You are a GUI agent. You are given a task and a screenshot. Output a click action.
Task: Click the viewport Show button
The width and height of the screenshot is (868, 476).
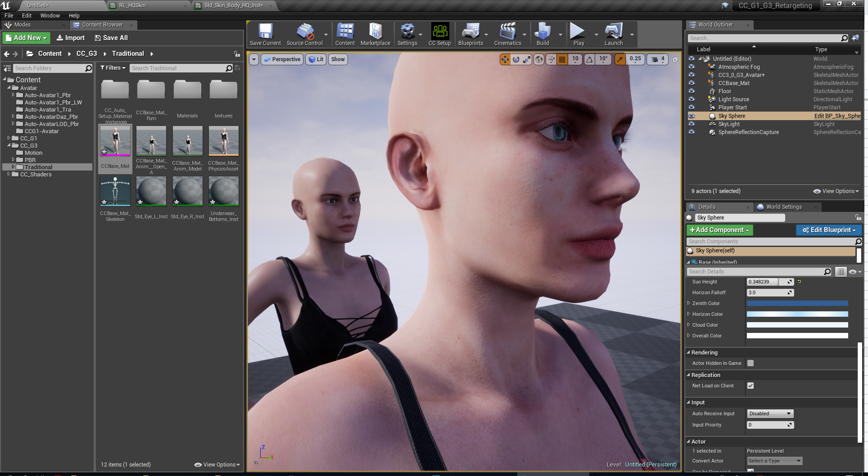pos(338,59)
